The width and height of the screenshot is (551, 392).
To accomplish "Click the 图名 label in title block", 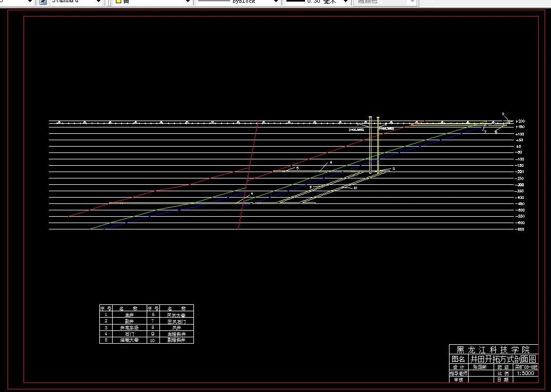I will point(459,359).
